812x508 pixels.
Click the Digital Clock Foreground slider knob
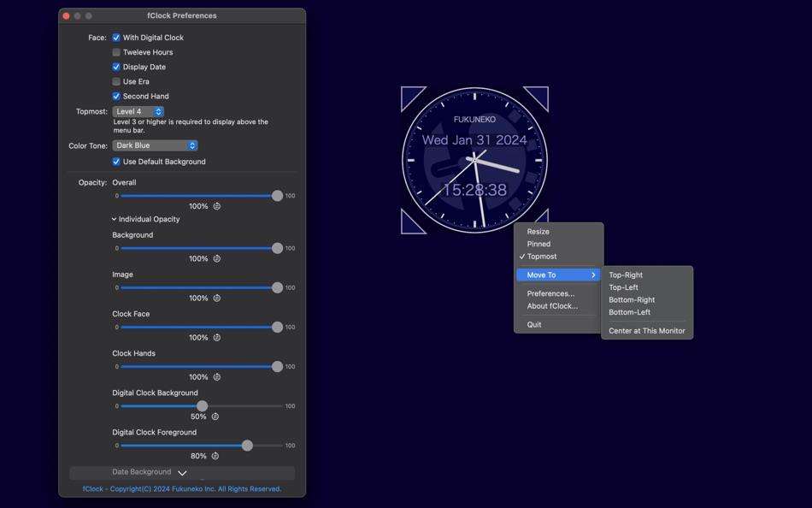click(248, 446)
